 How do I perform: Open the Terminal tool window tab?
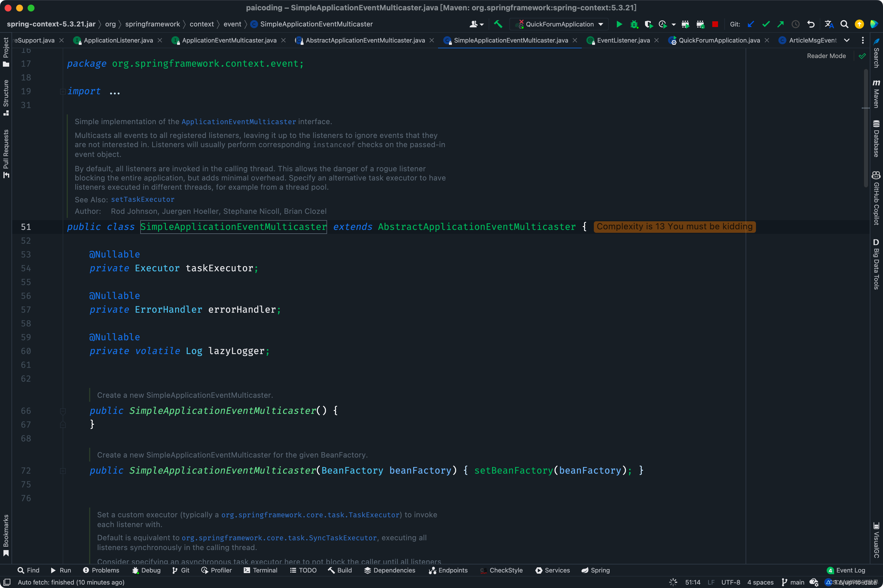coord(260,570)
